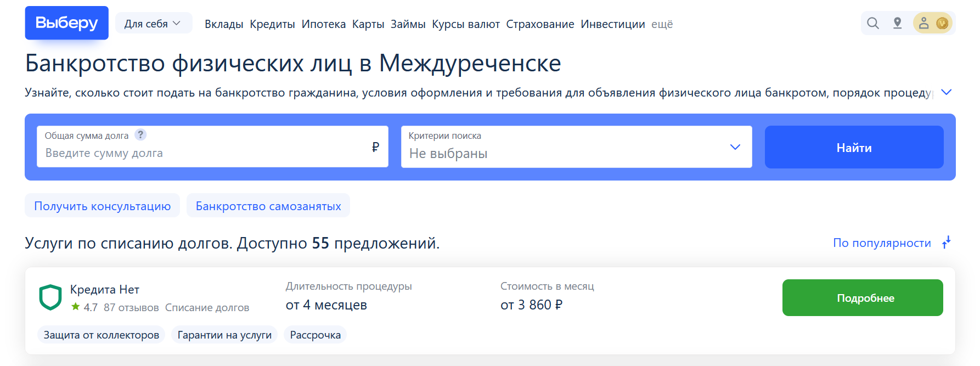Click the Банкротство физических лиц heading
This screenshot has width=980, height=366.
293,63
